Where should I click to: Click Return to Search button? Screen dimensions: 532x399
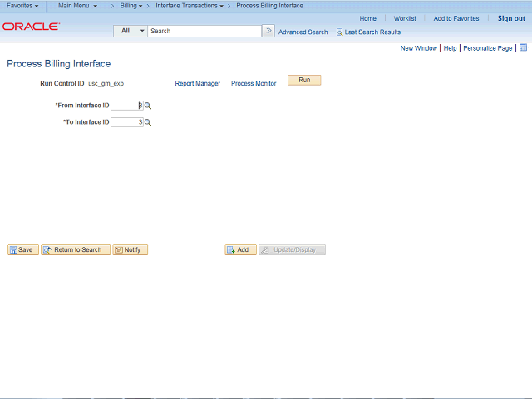coord(76,249)
